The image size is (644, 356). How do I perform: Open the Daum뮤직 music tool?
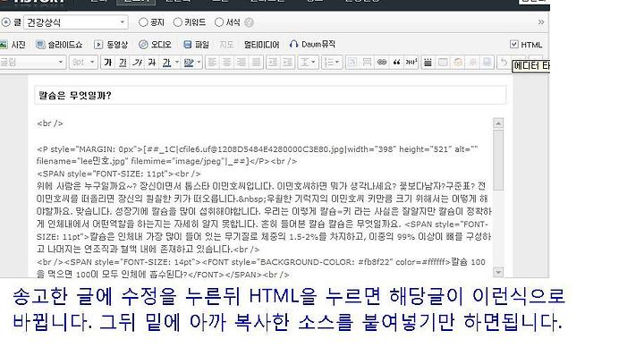pyautogui.click(x=312, y=44)
